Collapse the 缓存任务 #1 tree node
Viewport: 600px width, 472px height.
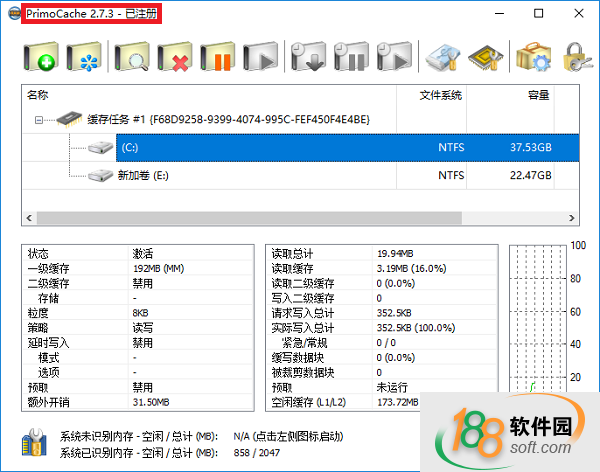39,120
